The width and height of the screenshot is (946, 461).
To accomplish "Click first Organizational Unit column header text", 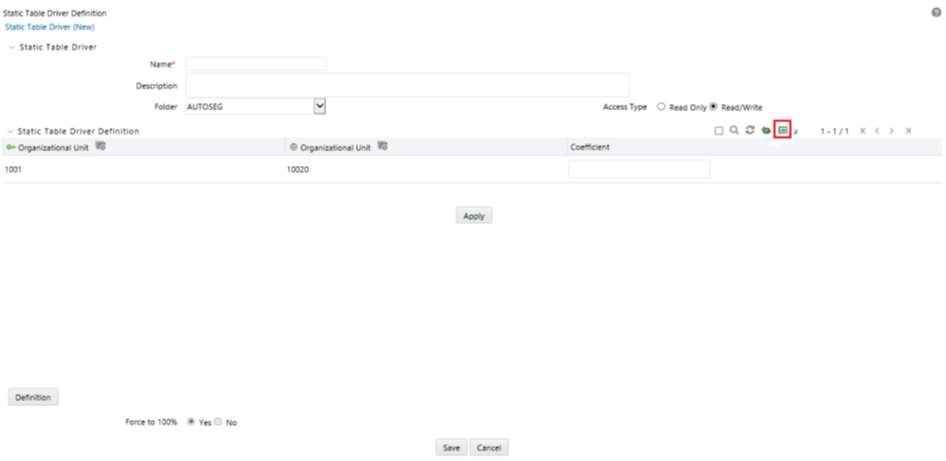I will [53, 147].
